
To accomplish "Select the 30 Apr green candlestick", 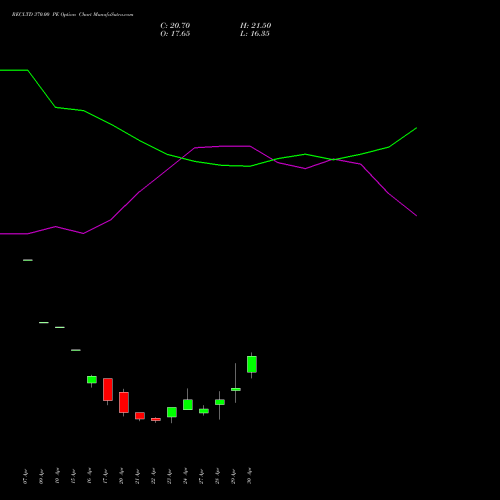I will click(x=252, y=364).
